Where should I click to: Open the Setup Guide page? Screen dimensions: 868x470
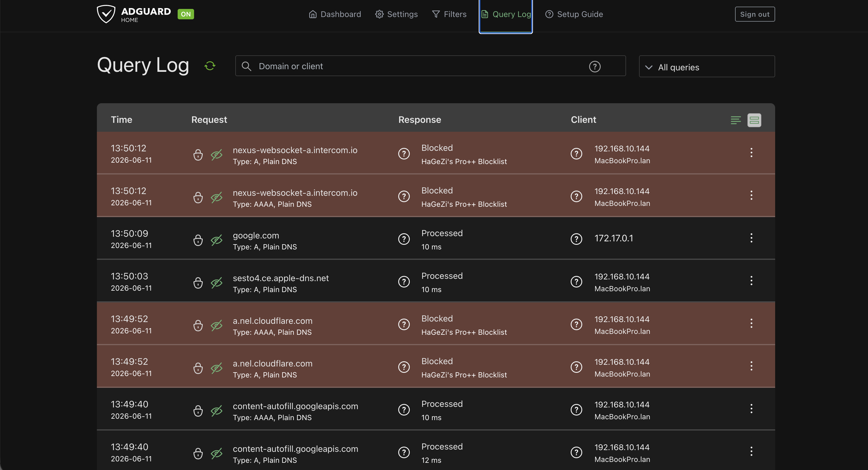pos(574,14)
